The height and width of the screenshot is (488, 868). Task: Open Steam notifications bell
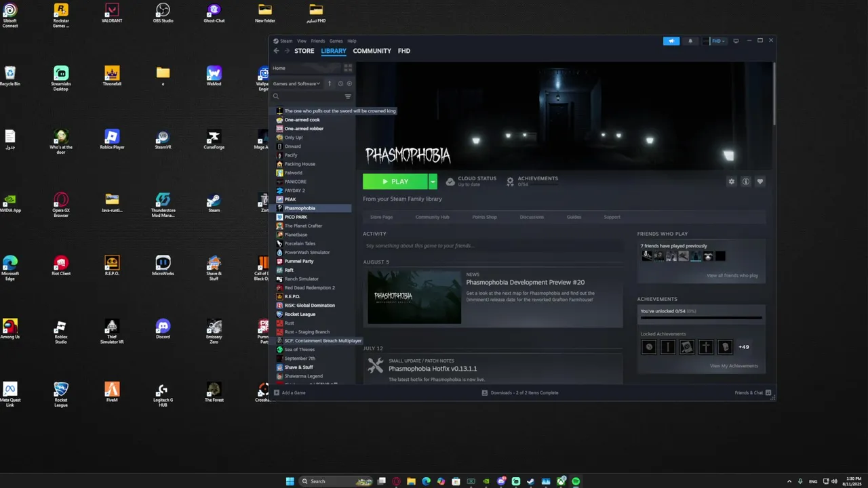[x=690, y=41]
